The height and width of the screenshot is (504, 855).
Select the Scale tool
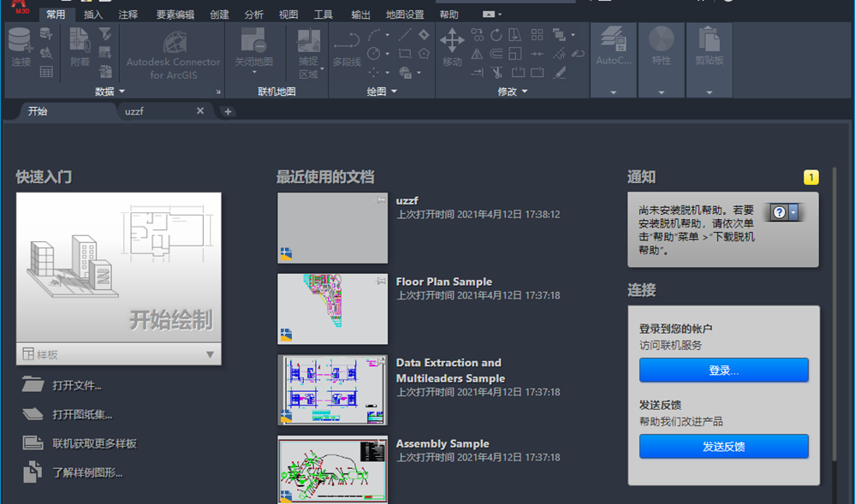click(515, 53)
